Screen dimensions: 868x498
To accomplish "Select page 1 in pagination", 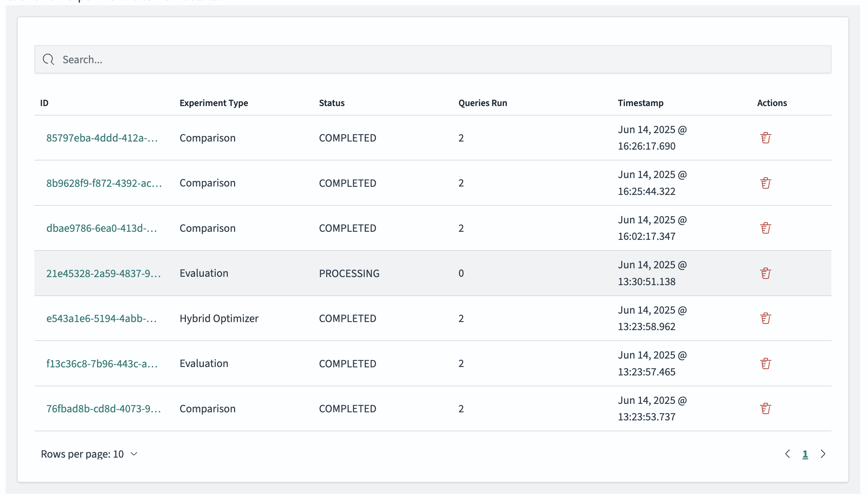I will click(805, 454).
